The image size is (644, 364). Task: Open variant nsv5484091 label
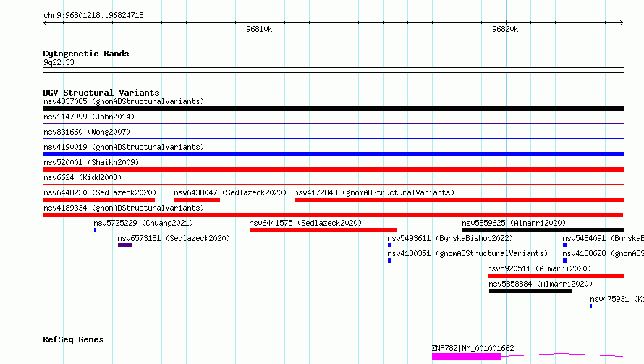pyautogui.click(x=603, y=238)
